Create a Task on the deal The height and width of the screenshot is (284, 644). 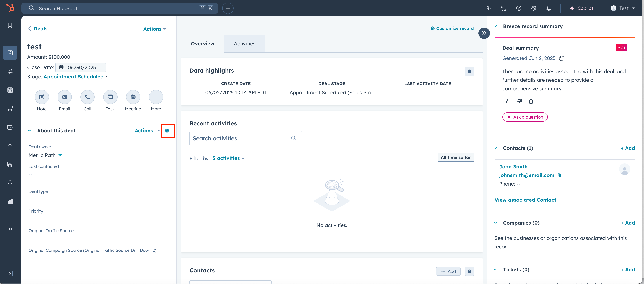point(110,97)
